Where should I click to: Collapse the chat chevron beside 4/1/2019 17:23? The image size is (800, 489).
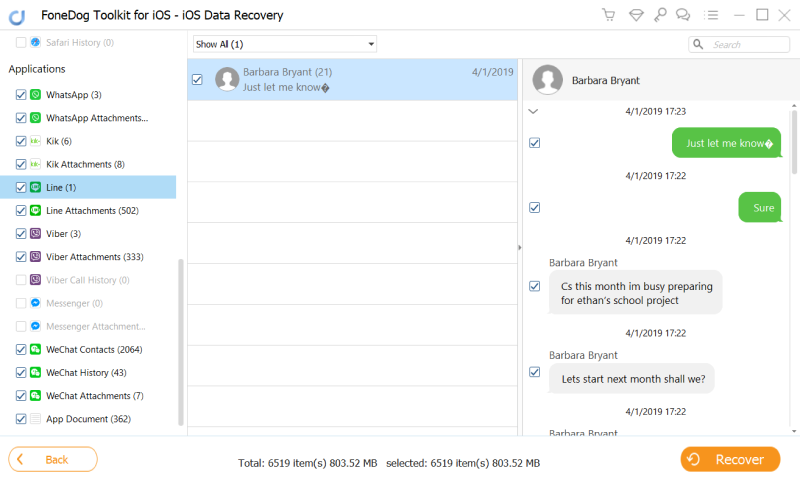[x=533, y=111]
